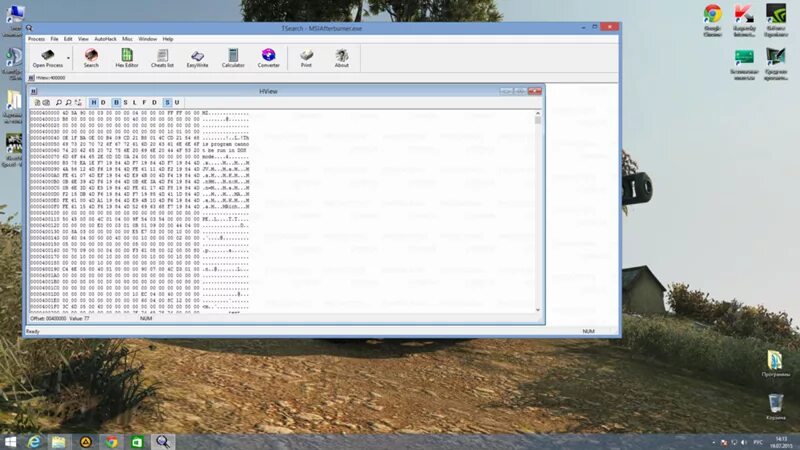The width and height of the screenshot is (800, 450).
Task: Click the "Ready" status bar text
Action: 33,332
